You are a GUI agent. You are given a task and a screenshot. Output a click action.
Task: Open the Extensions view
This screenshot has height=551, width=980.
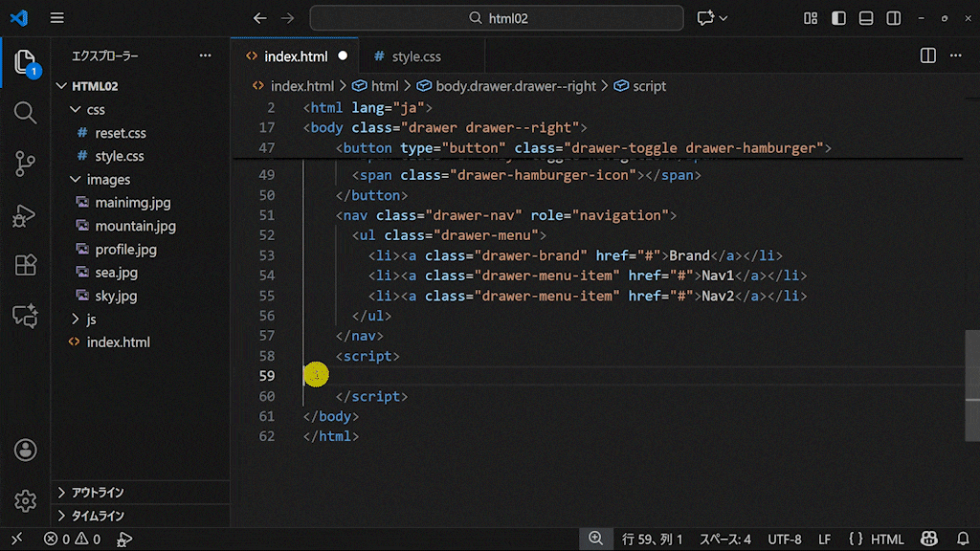(25, 265)
